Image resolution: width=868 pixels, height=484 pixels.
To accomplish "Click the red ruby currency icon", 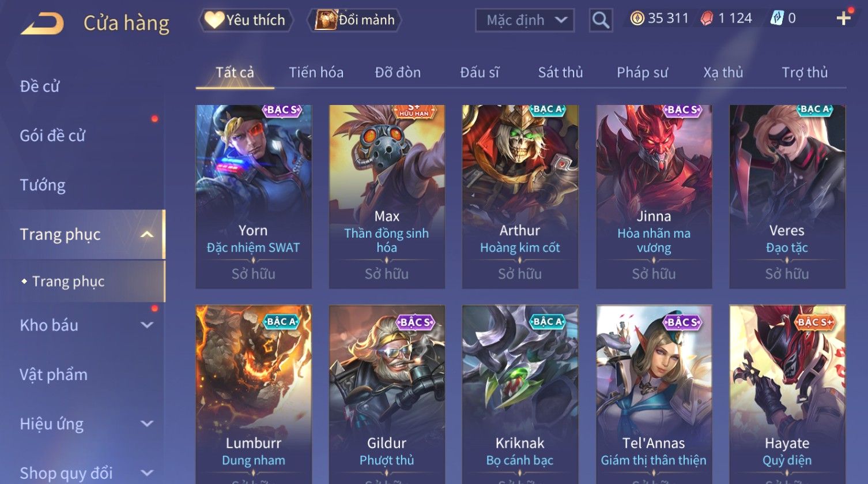I will click(707, 19).
